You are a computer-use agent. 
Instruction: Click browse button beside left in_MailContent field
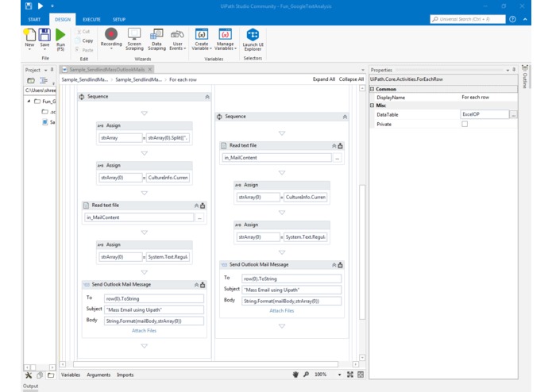pos(199,217)
